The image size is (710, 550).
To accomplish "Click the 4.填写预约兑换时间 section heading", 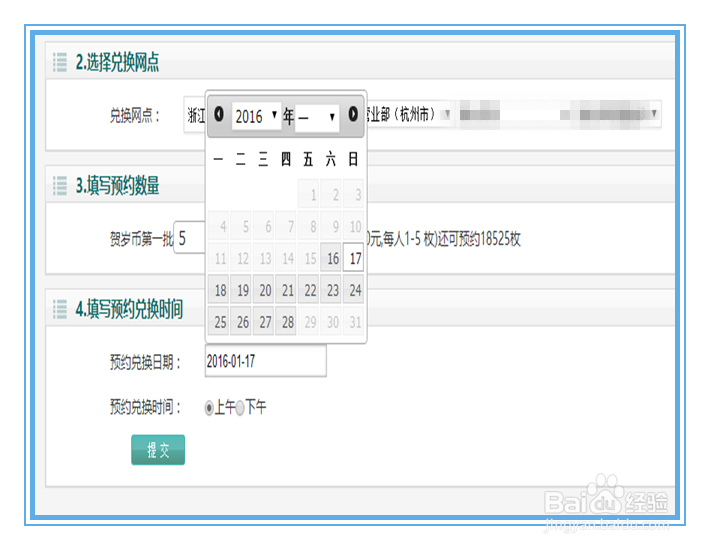I will click(x=130, y=309).
